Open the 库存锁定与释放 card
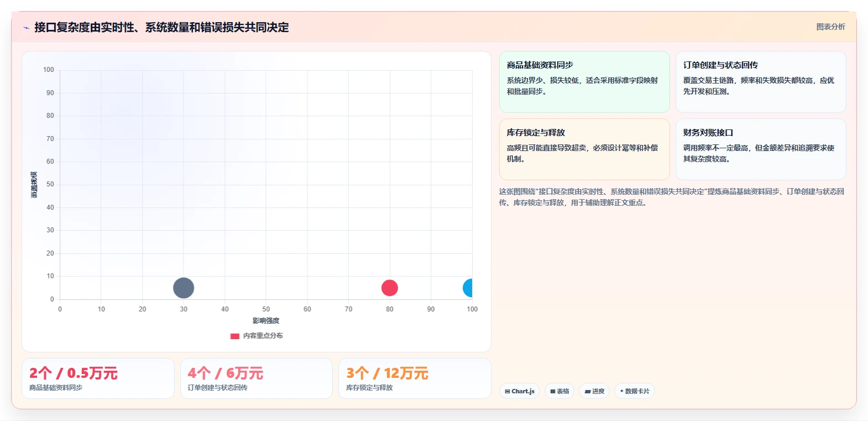The width and height of the screenshot is (868, 421). click(x=584, y=149)
